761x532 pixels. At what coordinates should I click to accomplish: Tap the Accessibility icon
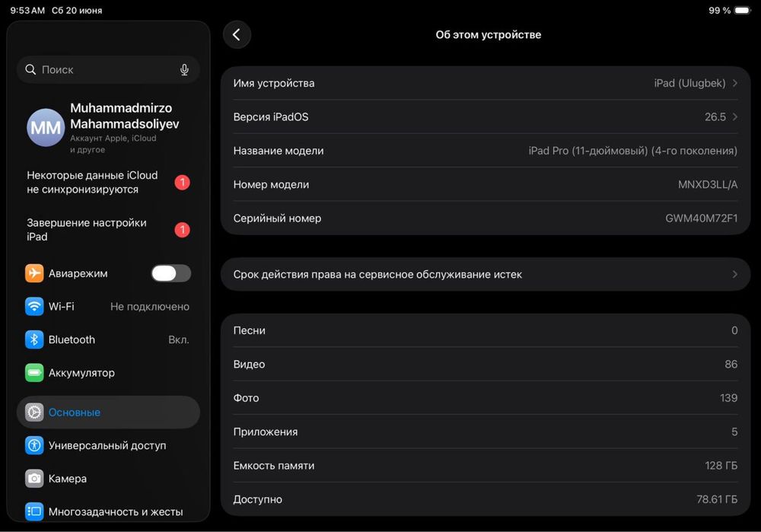pos(34,445)
